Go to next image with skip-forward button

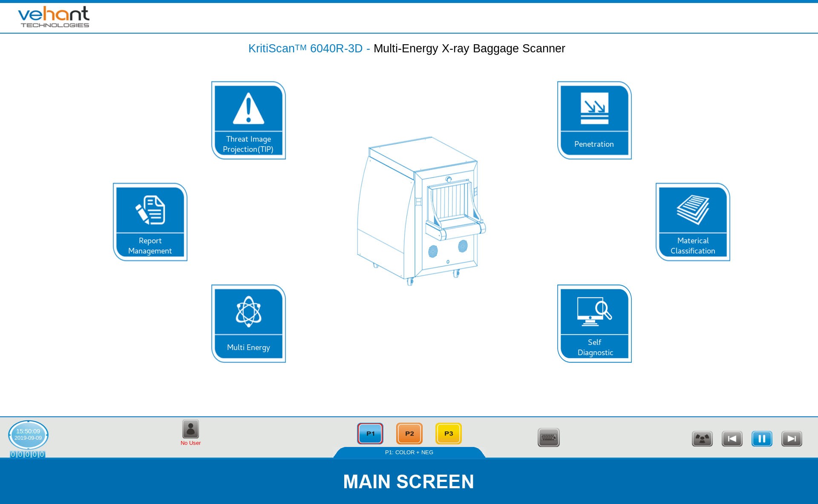(x=792, y=438)
